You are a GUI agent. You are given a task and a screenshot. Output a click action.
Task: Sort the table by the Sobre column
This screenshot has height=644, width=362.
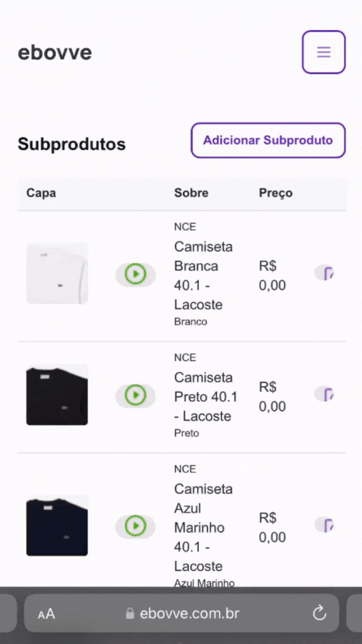191,192
